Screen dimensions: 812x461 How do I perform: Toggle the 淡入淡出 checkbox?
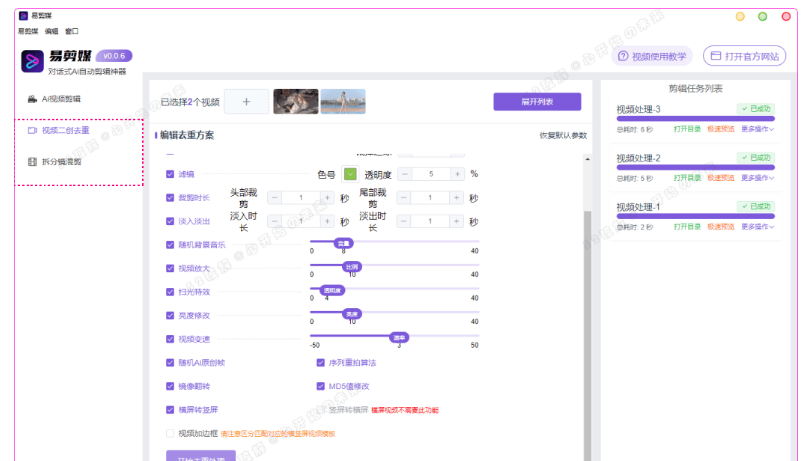click(x=170, y=221)
